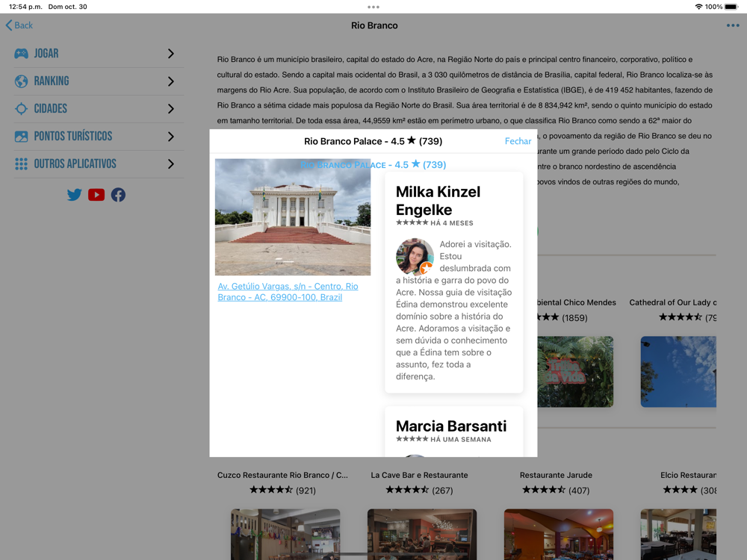
Task: Go back using the Back button
Action: 19,25
